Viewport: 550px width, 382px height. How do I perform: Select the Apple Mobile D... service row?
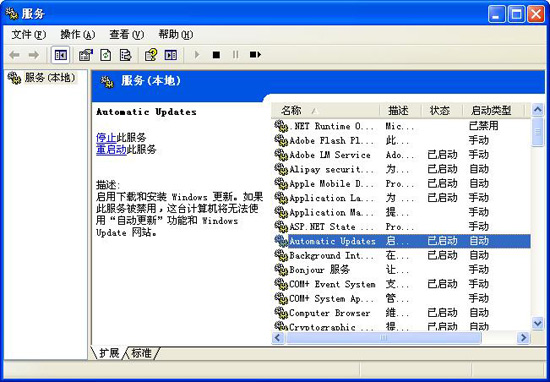click(402, 183)
